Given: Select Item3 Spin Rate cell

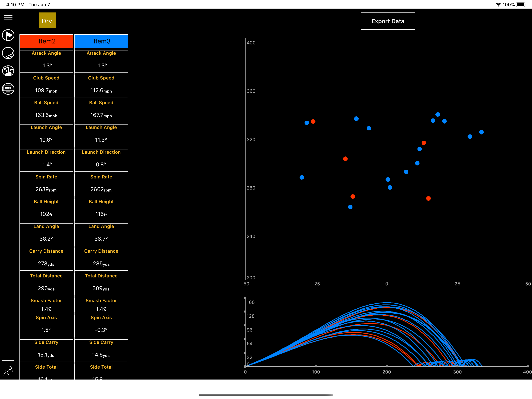Looking at the screenshot, I should tap(101, 185).
